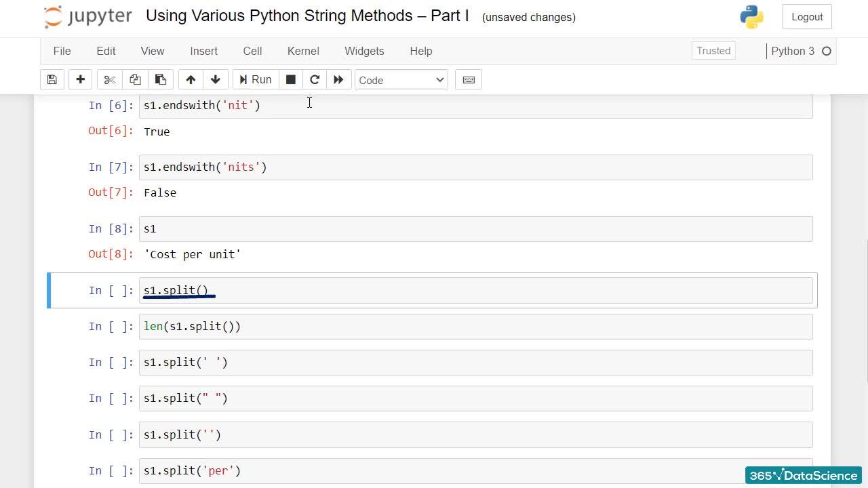Rename the notebook via its title

click(x=307, y=16)
